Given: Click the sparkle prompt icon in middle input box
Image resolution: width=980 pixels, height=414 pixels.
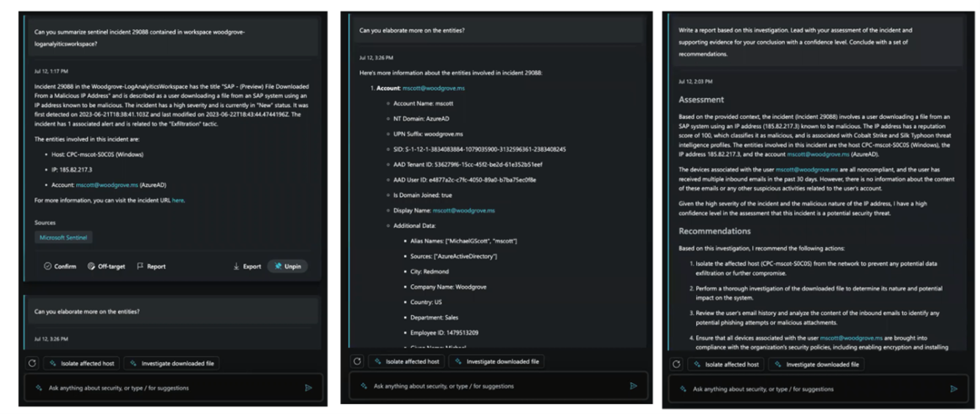Looking at the screenshot, I should coord(364,386).
